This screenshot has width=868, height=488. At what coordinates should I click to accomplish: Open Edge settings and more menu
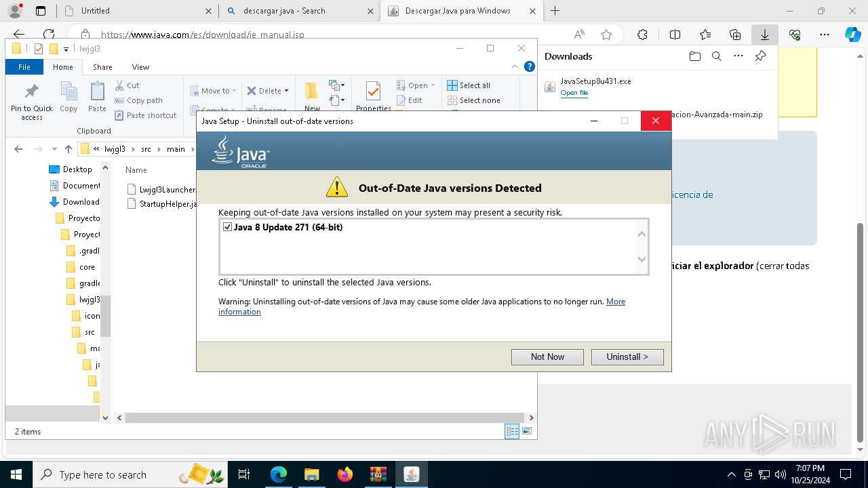coord(825,35)
